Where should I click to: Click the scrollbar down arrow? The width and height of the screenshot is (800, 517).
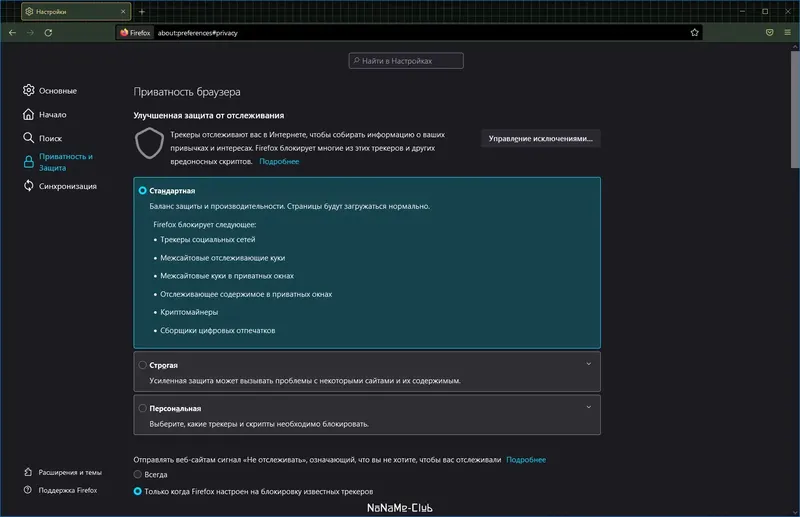click(x=795, y=512)
